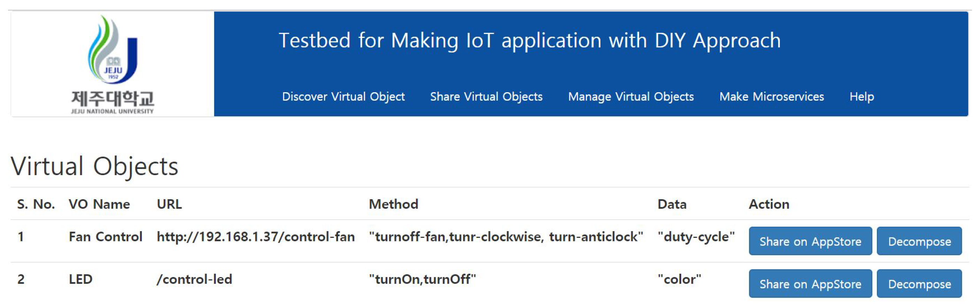Share Fan Control on AppStore
980x305 pixels.
810,241
